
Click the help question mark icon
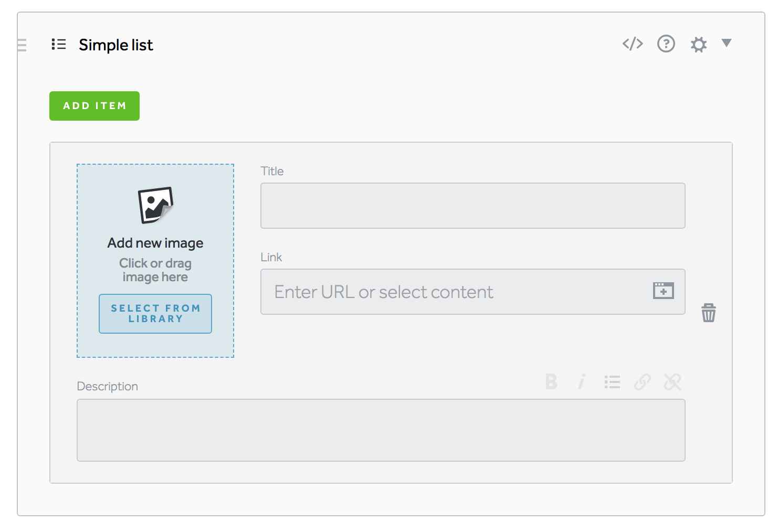pyautogui.click(x=666, y=44)
